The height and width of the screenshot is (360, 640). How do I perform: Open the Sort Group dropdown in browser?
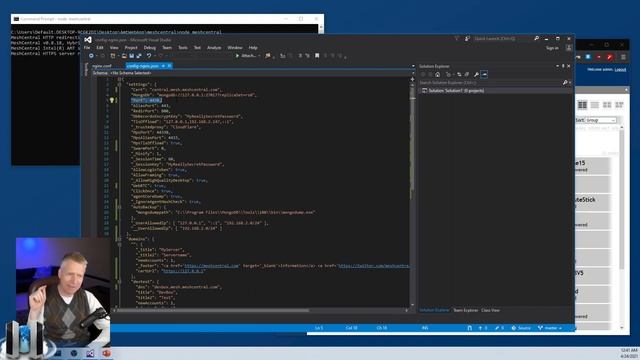[600, 120]
